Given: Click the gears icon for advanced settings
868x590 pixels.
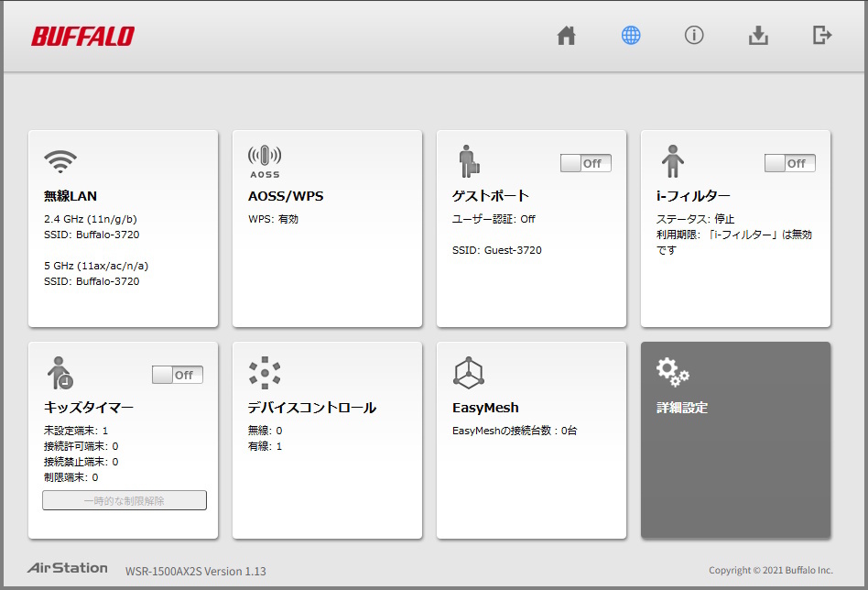Looking at the screenshot, I should (x=672, y=372).
